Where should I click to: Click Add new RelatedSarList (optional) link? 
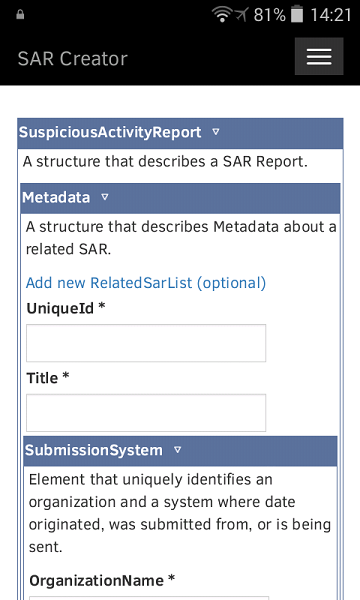[146, 283]
